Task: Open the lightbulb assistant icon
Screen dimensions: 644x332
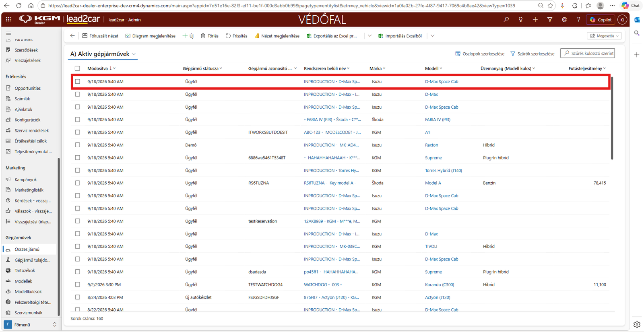Action: tap(520, 19)
